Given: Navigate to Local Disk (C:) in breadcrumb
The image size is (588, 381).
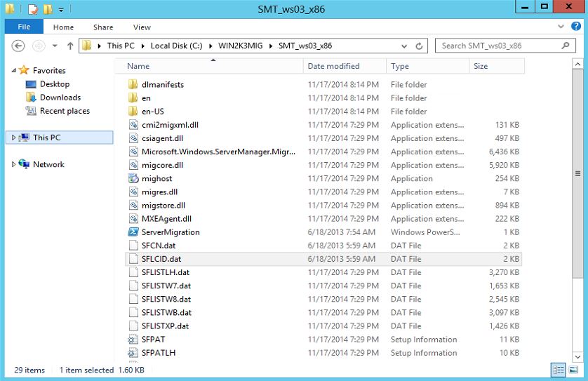Looking at the screenshot, I should coord(176,46).
